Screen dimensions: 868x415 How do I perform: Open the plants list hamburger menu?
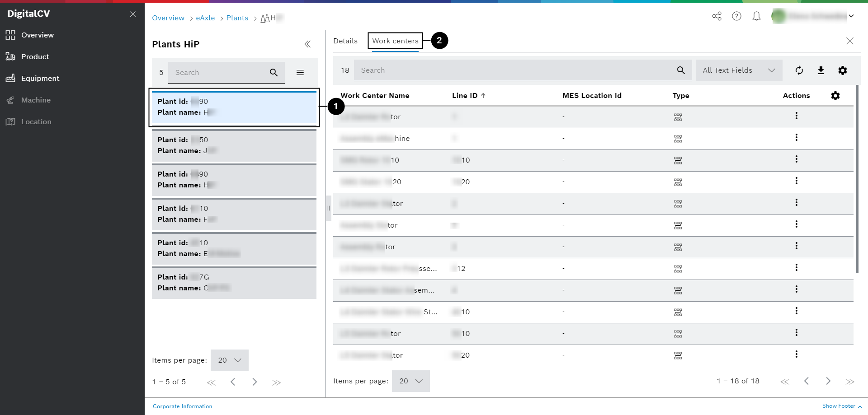pos(300,73)
